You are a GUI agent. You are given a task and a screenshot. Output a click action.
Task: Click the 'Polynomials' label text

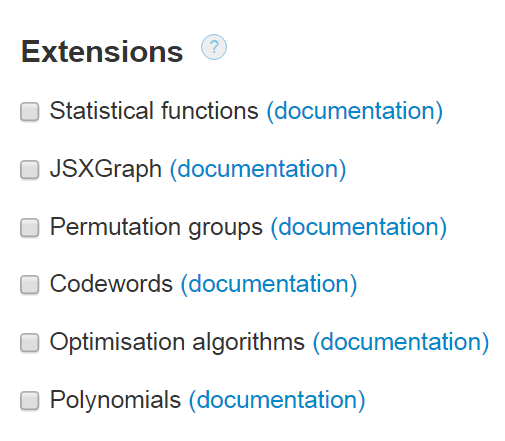tap(115, 400)
